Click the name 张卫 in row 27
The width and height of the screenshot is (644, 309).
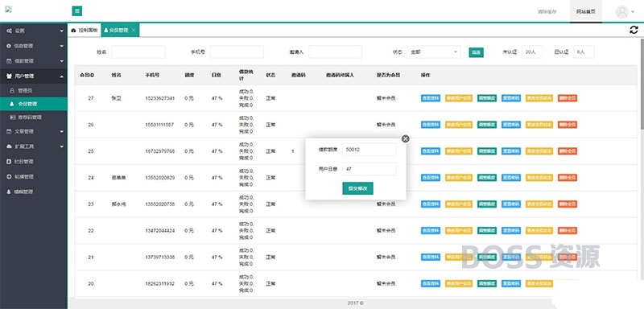[116, 98]
